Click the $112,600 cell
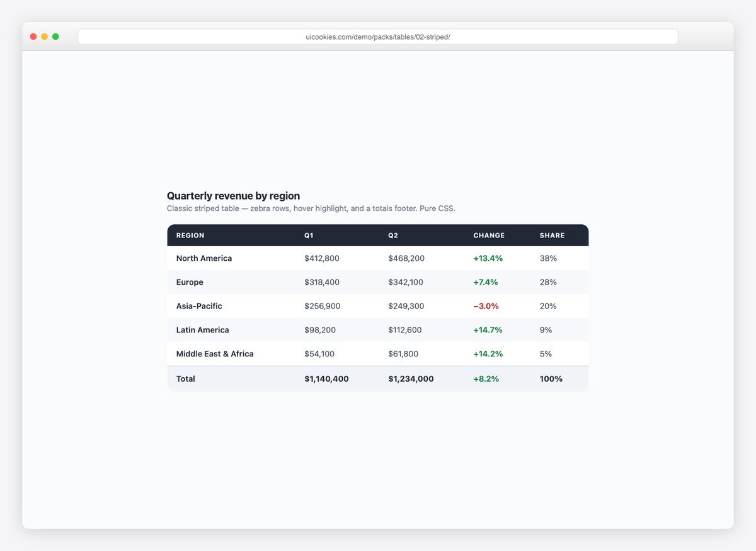This screenshot has width=756, height=551. 405,330
